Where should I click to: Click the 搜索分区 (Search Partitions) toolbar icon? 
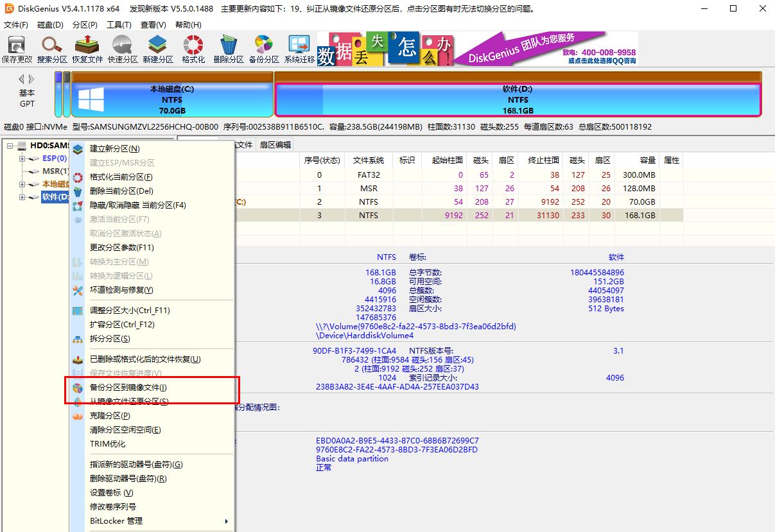coord(52,49)
